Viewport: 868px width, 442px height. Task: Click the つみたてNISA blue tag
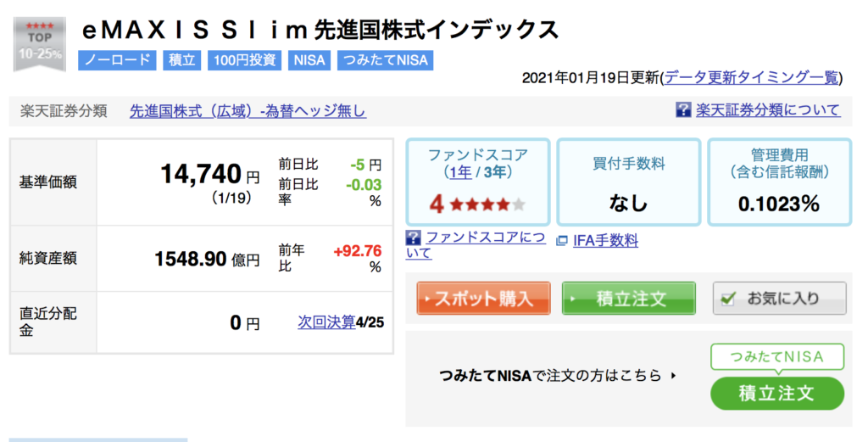386,60
